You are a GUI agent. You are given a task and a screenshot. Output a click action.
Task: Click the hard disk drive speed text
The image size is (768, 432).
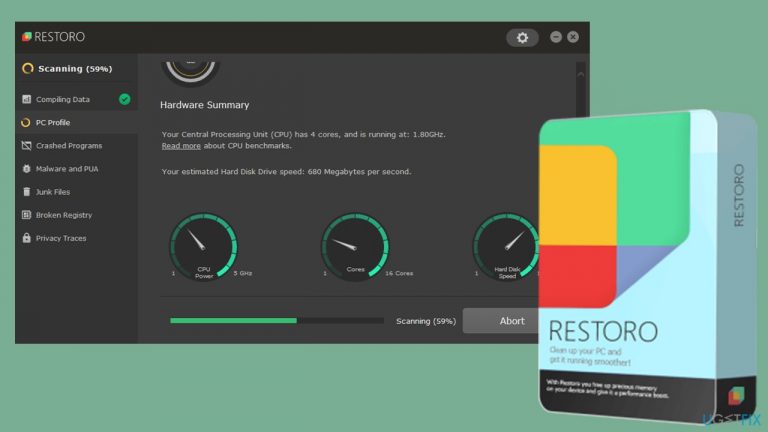pos(287,172)
